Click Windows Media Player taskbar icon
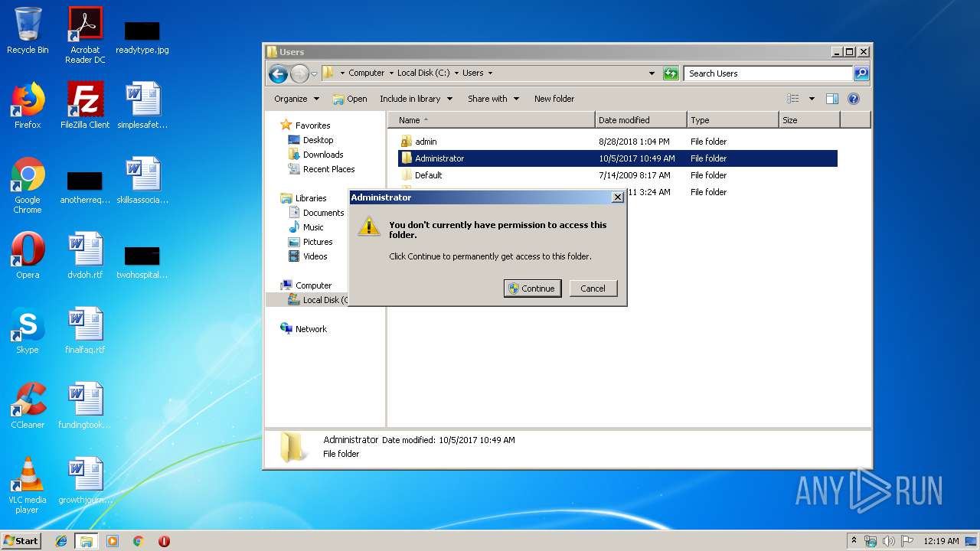 point(113,541)
